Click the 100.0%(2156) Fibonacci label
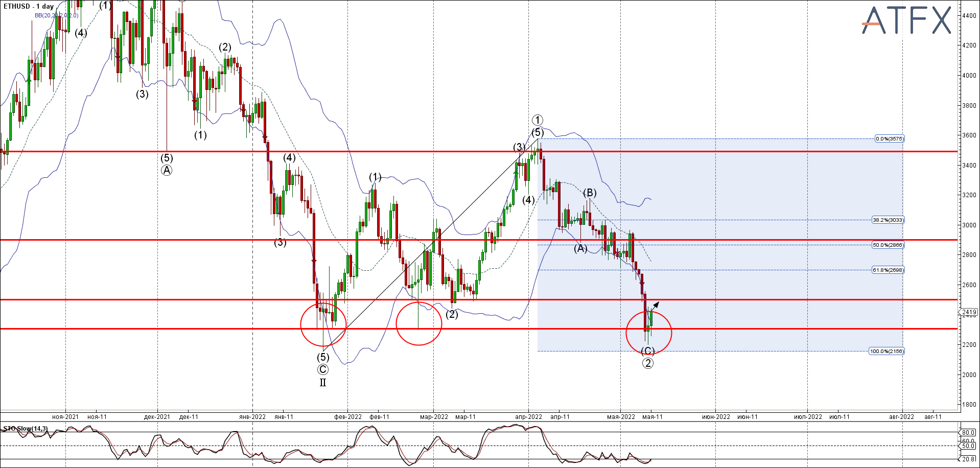 [886, 351]
